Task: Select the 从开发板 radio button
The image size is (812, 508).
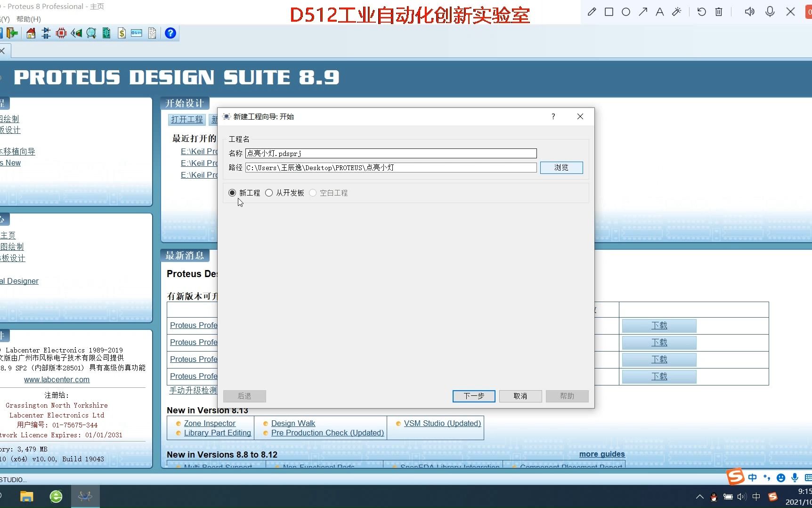Action: 269,193
